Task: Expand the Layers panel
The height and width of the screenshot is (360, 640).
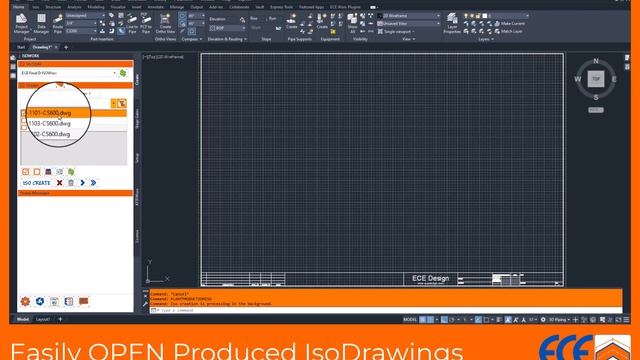Action: (486, 39)
